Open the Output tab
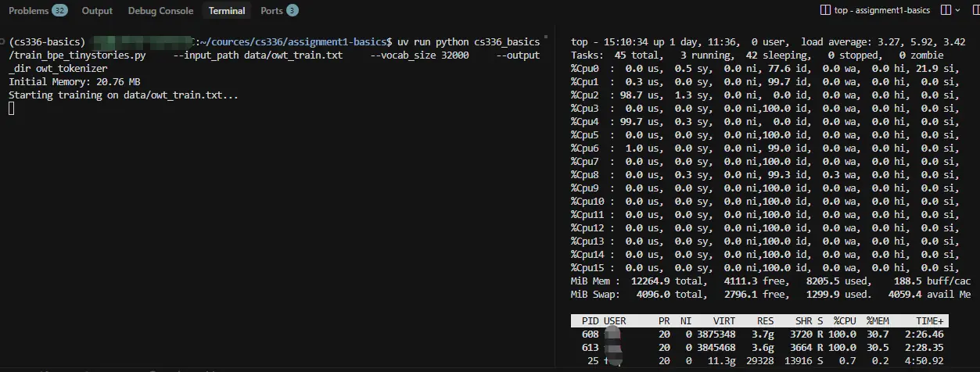 point(97,11)
